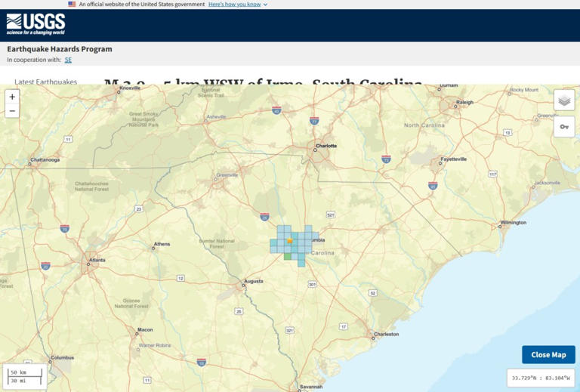Click the Fayetteville city label

(x=454, y=159)
